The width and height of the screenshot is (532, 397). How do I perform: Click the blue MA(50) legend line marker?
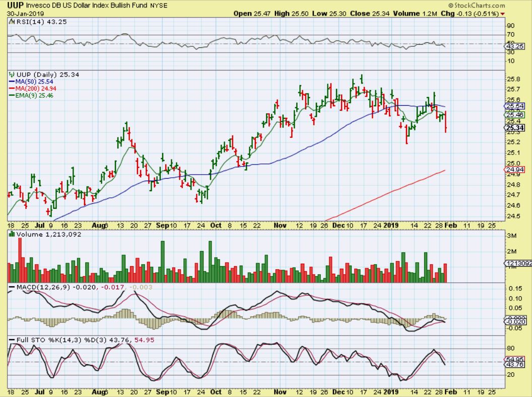point(12,82)
